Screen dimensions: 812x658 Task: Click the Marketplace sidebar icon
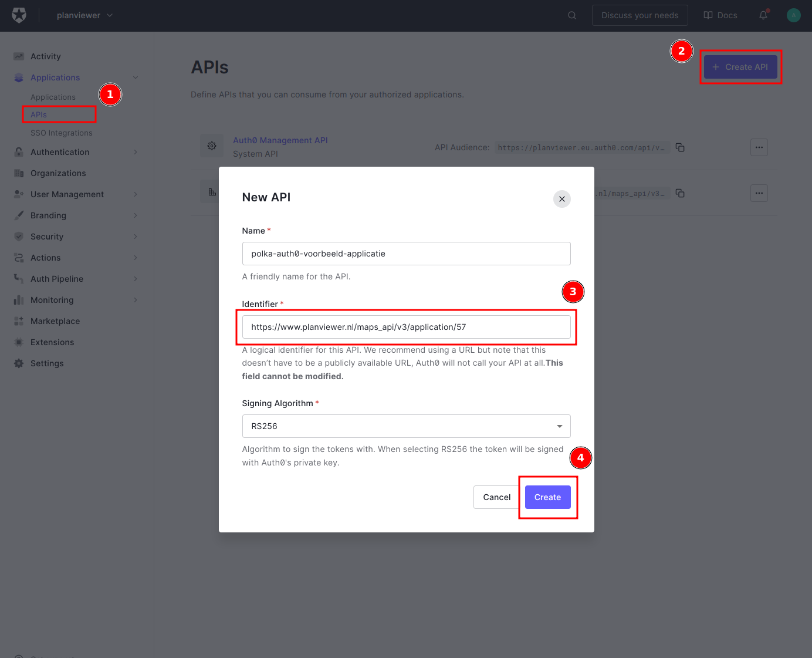click(18, 321)
